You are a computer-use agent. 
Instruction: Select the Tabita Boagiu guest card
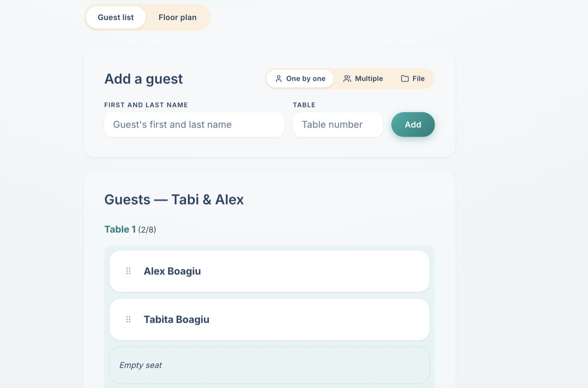269,319
